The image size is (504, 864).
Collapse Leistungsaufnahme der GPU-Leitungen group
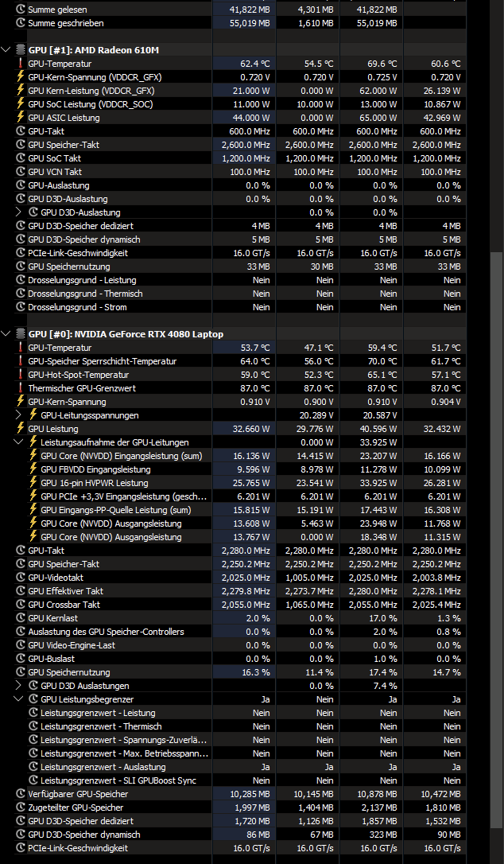click(19, 442)
